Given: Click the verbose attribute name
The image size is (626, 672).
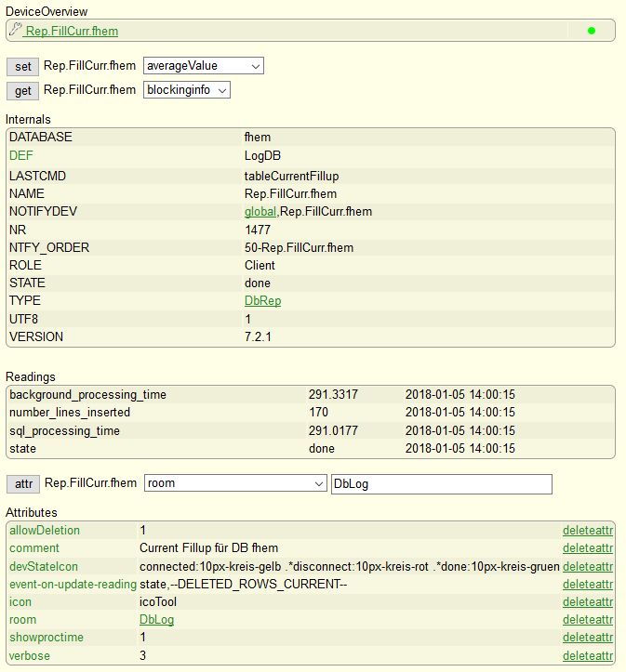Looking at the screenshot, I should pyautogui.click(x=30, y=655).
